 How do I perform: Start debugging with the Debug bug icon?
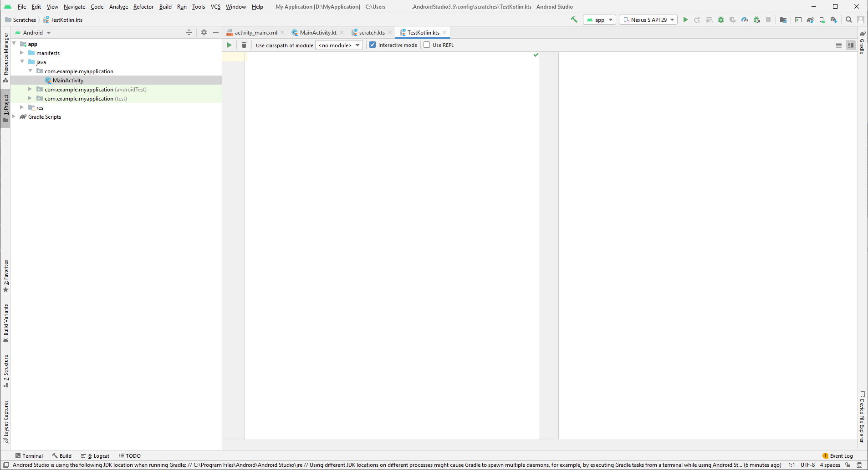click(721, 20)
